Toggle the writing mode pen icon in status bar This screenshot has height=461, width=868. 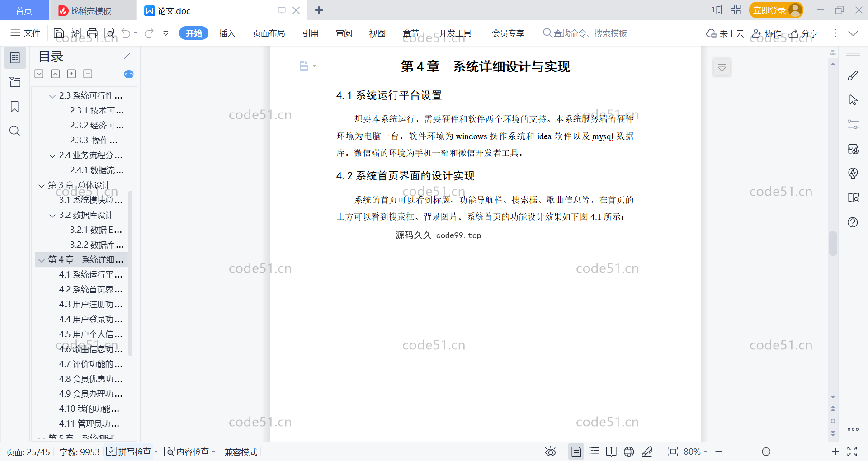tap(647, 452)
